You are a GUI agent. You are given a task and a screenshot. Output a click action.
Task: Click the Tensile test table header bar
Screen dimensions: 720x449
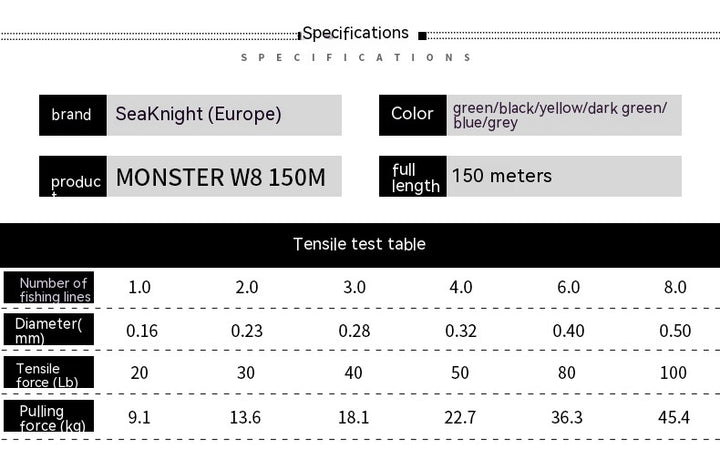pos(359,244)
